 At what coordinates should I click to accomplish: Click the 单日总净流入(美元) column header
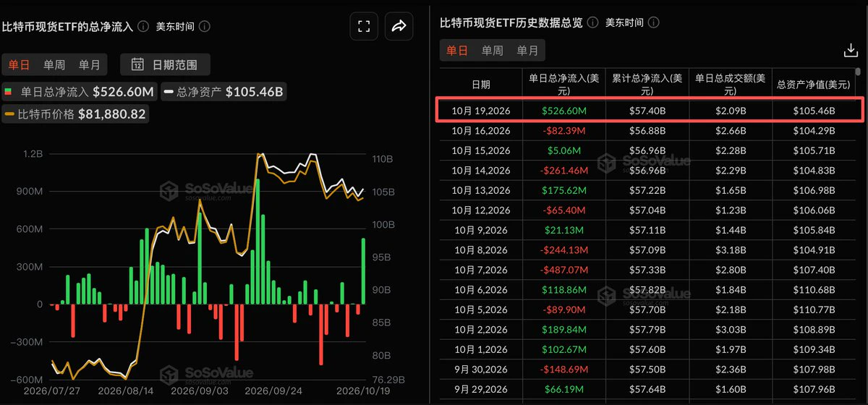(564, 85)
